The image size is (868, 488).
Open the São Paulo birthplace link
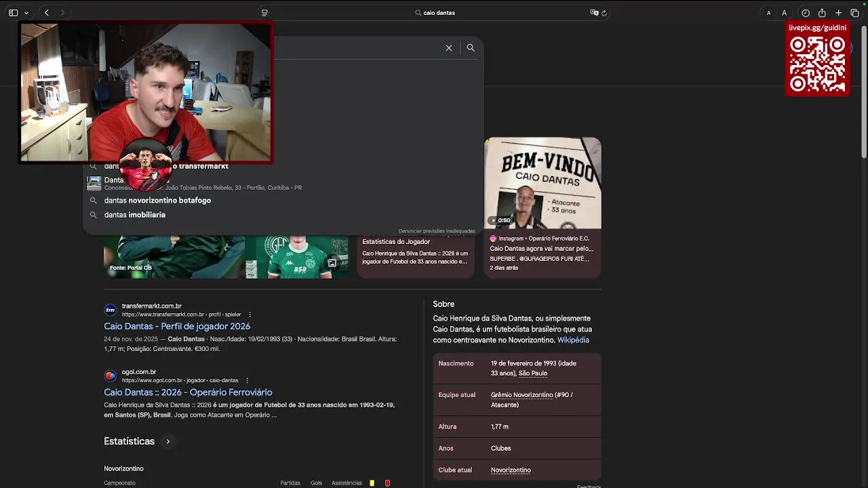(533, 373)
